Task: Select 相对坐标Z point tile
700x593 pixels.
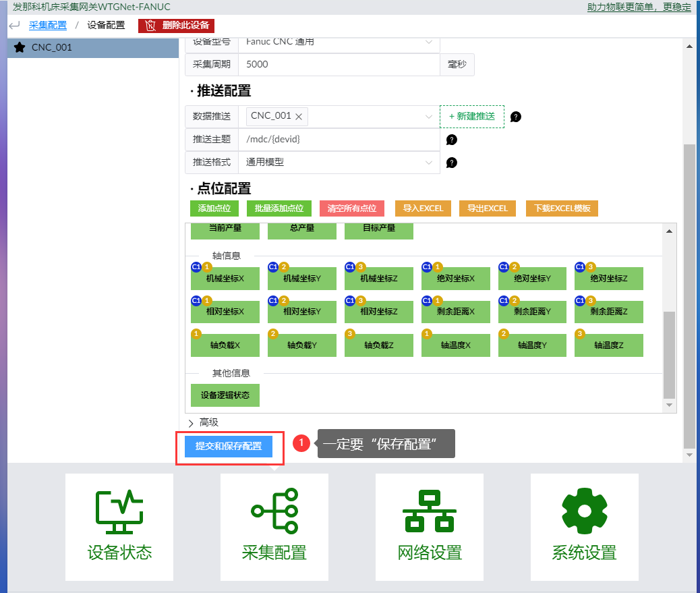Action: coord(378,312)
